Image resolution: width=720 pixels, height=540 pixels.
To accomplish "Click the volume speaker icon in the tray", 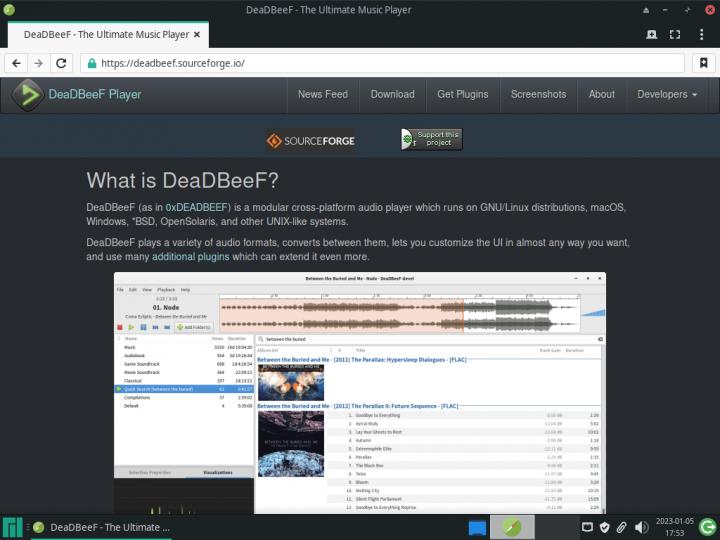I will click(640, 527).
